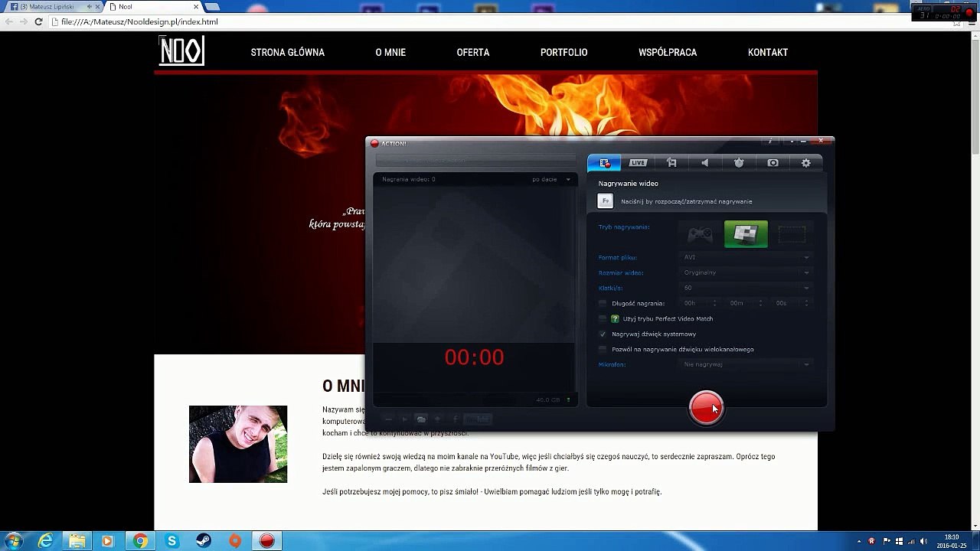980x551 pixels.
Task: Open the screenshots tab (camera icon)
Action: tap(773, 162)
